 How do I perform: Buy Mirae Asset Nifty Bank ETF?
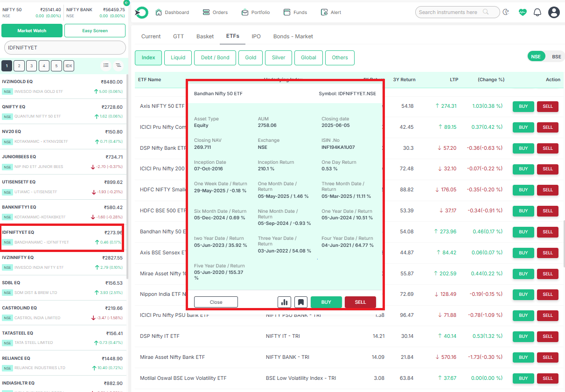[523, 357]
